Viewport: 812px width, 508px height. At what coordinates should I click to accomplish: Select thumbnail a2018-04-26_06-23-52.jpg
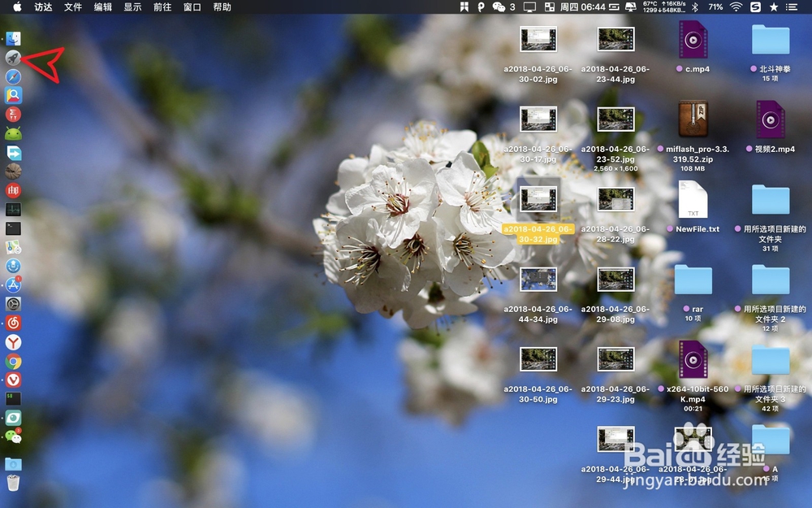[x=615, y=119]
